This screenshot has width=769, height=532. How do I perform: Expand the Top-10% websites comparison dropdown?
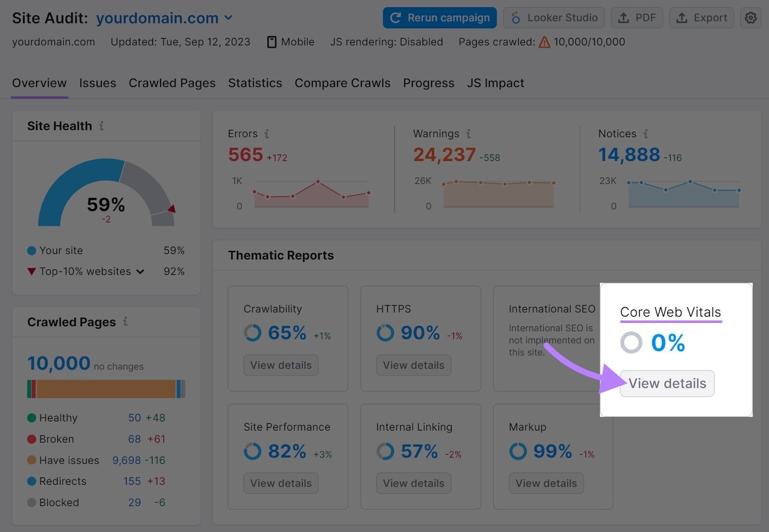(x=140, y=272)
